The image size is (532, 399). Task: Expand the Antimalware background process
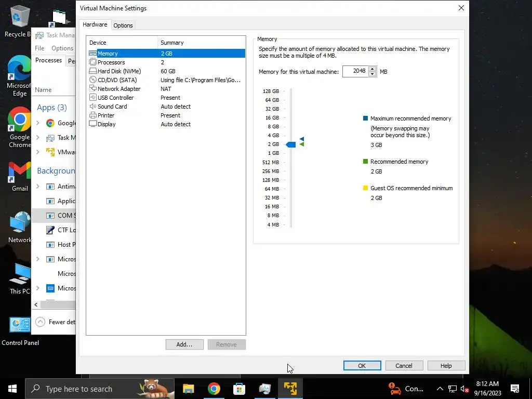(x=37, y=187)
